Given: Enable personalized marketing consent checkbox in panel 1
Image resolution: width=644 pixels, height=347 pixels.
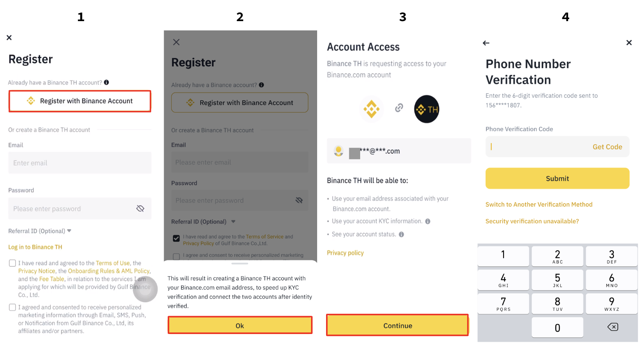Looking at the screenshot, I should pos(13,308).
